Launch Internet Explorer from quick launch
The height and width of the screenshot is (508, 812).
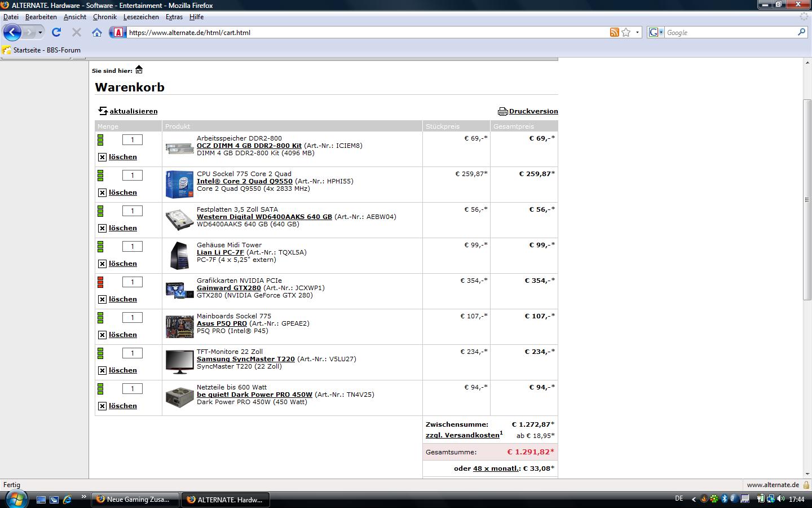click(x=67, y=500)
